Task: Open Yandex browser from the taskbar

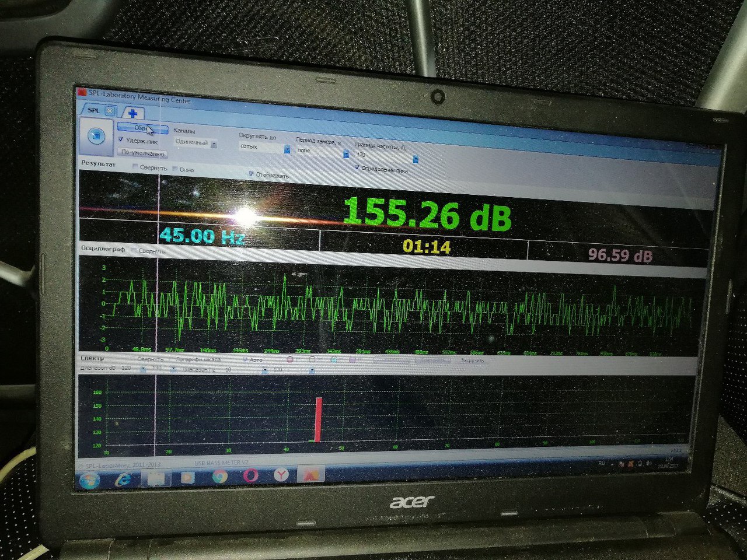Action: click(281, 475)
